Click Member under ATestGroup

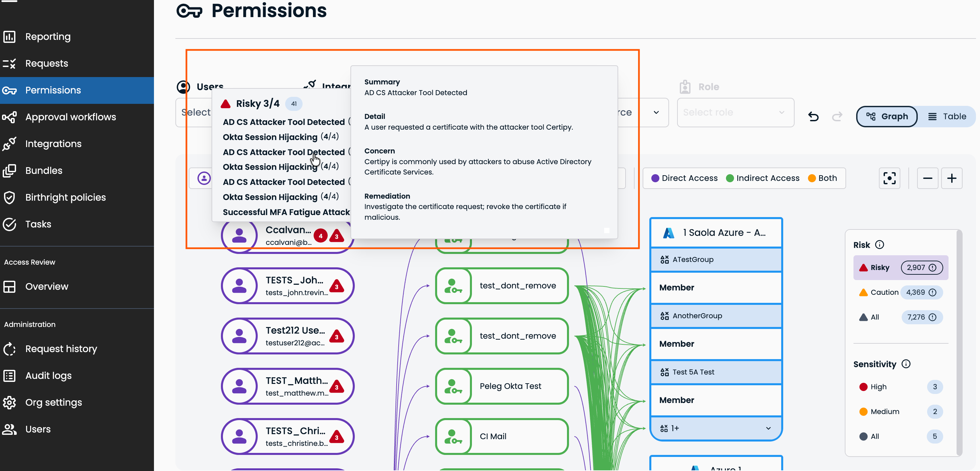click(x=716, y=288)
